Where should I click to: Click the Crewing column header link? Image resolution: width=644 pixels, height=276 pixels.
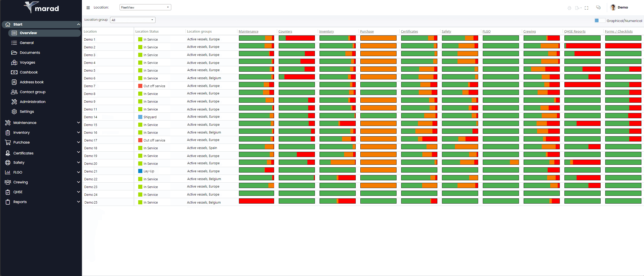point(530,31)
